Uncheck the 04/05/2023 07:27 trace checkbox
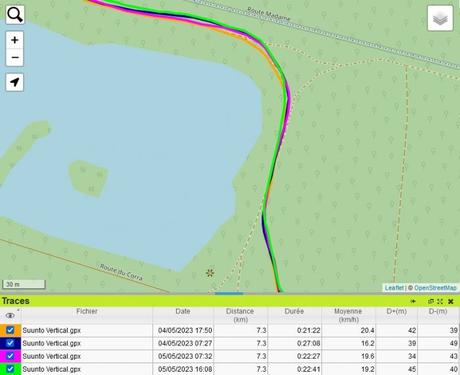Screen dimensions: 460x375 coord(10,343)
